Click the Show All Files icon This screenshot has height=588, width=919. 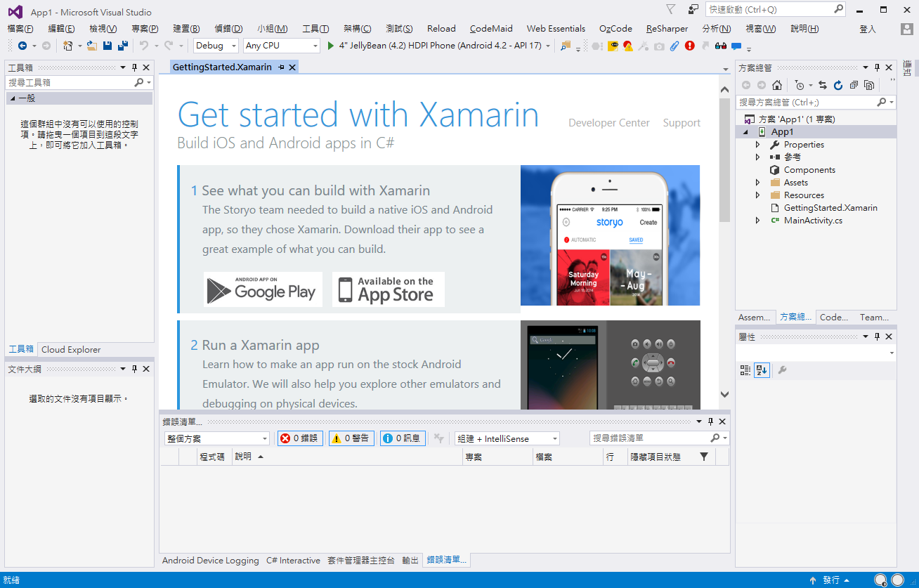click(x=869, y=85)
